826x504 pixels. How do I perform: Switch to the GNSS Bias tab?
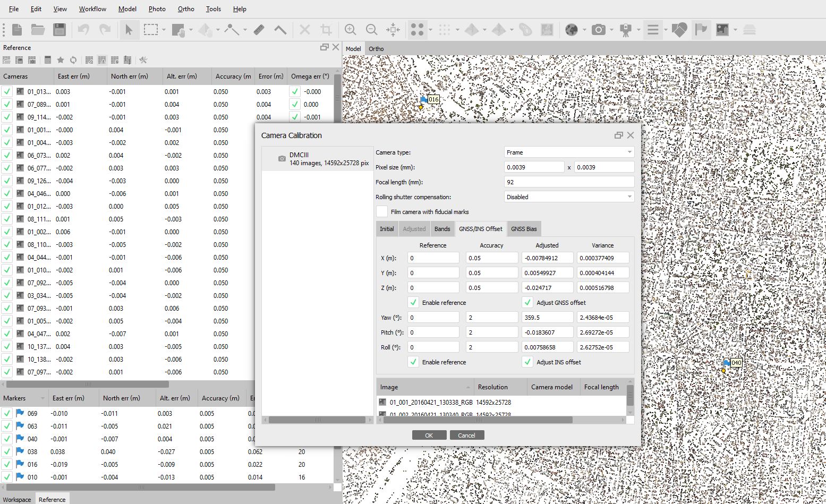point(524,229)
